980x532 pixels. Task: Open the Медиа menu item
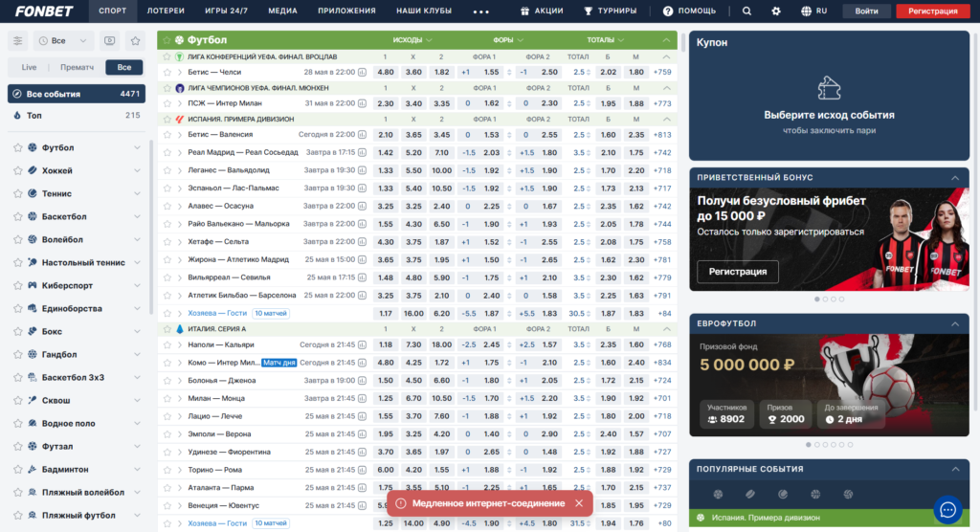tap(282, 11)
